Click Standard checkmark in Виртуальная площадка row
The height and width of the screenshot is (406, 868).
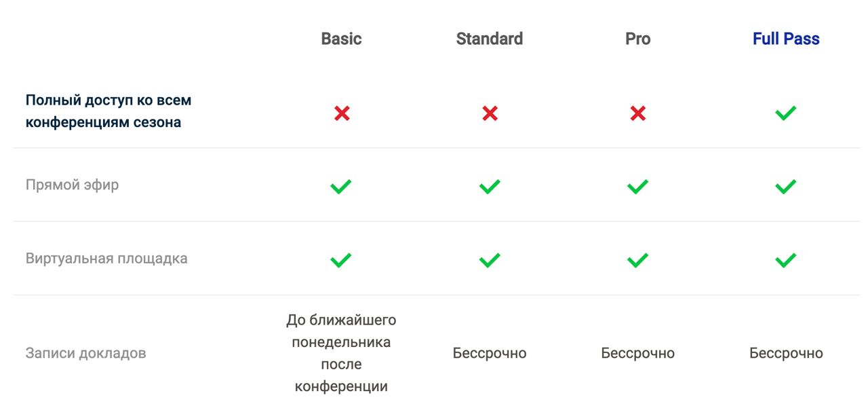490,259
